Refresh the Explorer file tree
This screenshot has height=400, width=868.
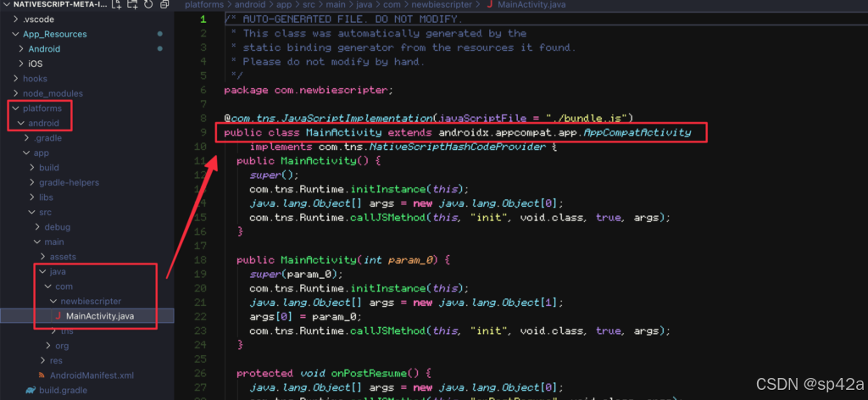(147, 4)
